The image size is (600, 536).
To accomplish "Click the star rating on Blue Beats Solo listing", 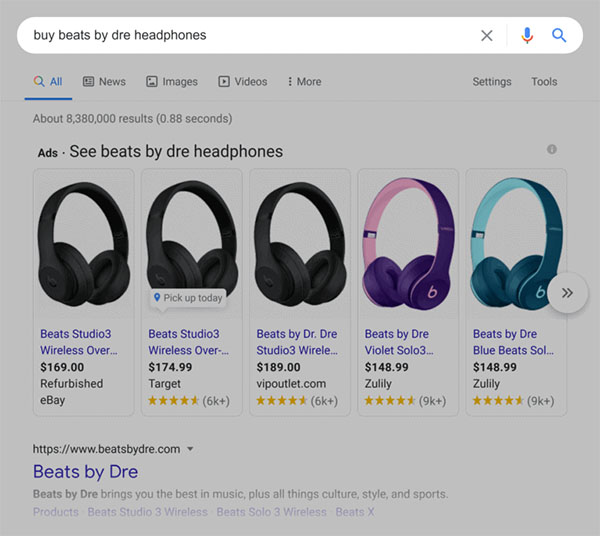I will pos(498,401).
